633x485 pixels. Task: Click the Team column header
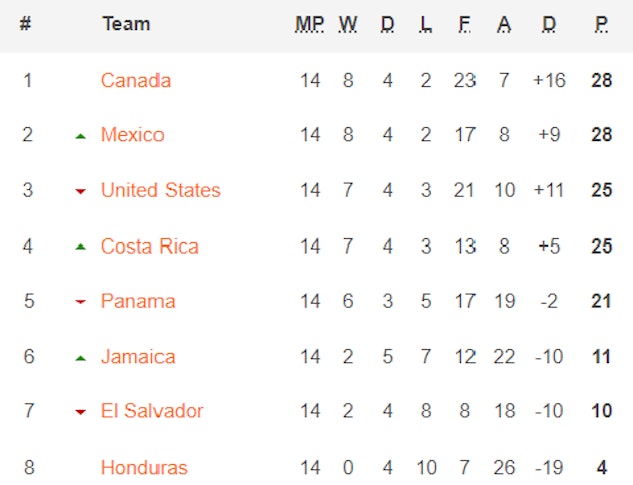[x=126, y=24]
